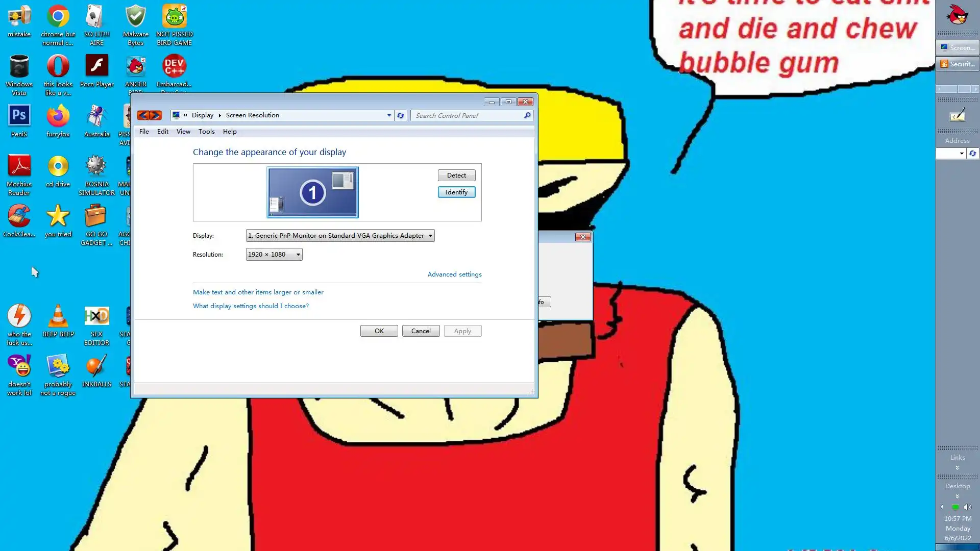The image size is (980, 551).
Task: Open the View menu
Action: [183, 132]
